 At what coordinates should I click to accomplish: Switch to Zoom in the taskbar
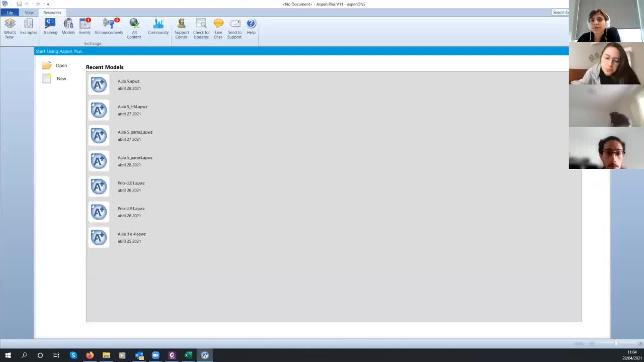(155, 355)
